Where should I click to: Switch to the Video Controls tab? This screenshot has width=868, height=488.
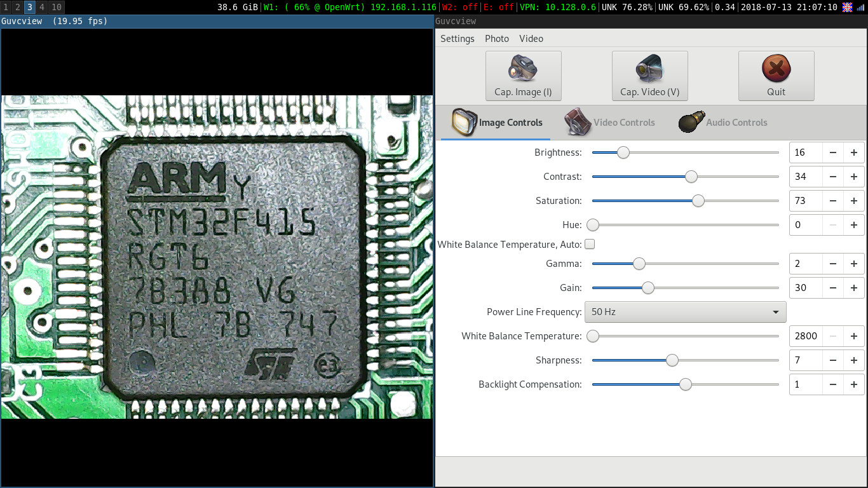(610, 123)
